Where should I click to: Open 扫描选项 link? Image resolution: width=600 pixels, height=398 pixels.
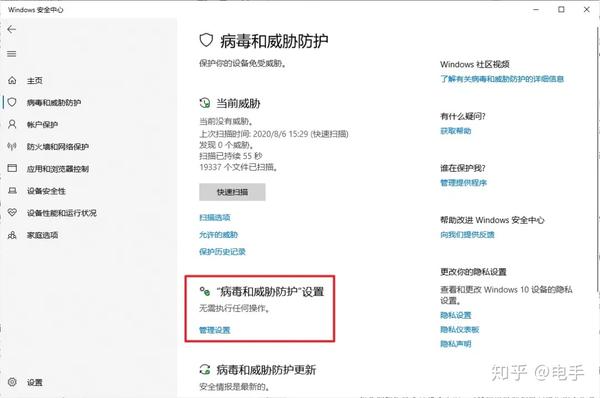click(x=215, y=217)
